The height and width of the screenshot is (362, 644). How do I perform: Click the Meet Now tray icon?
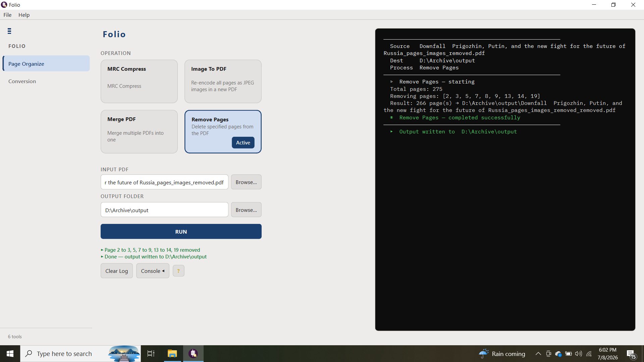pos(548,354)
